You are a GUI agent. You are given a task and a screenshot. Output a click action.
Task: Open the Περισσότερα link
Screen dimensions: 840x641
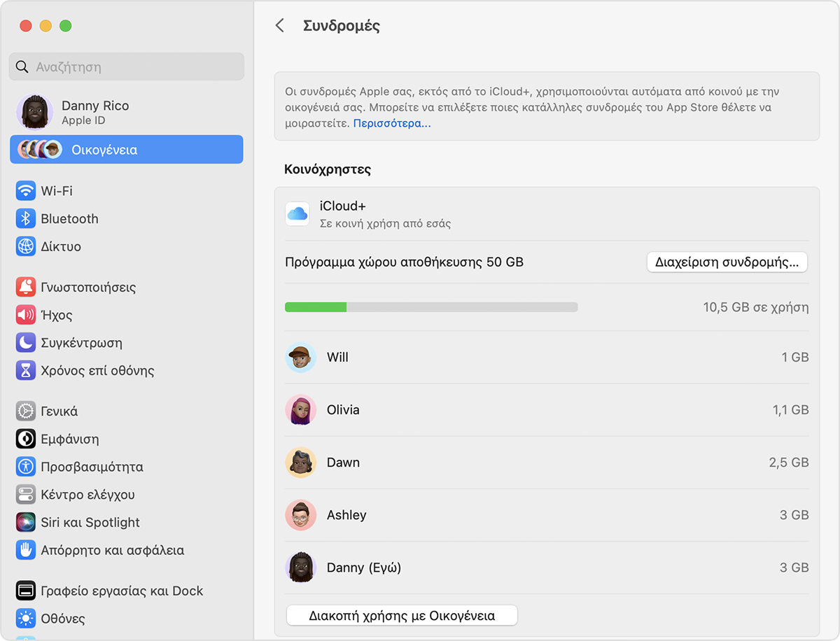click(x=391, y=123)
